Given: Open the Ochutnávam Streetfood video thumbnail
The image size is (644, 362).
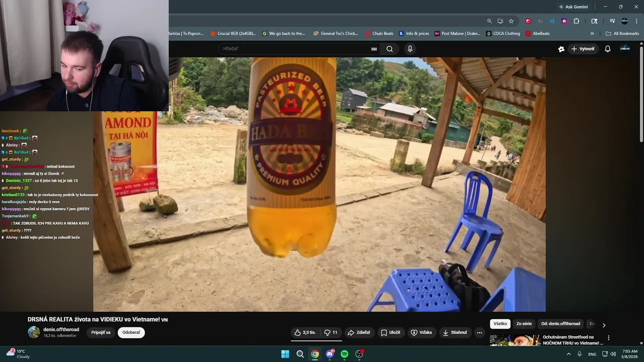Looking at the screenshot, I should tap(515, 340).
